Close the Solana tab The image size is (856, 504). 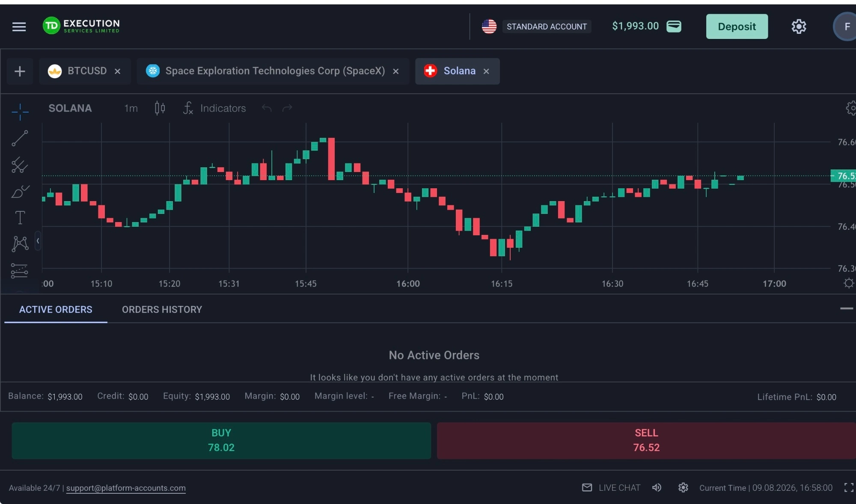pos(486,71)
